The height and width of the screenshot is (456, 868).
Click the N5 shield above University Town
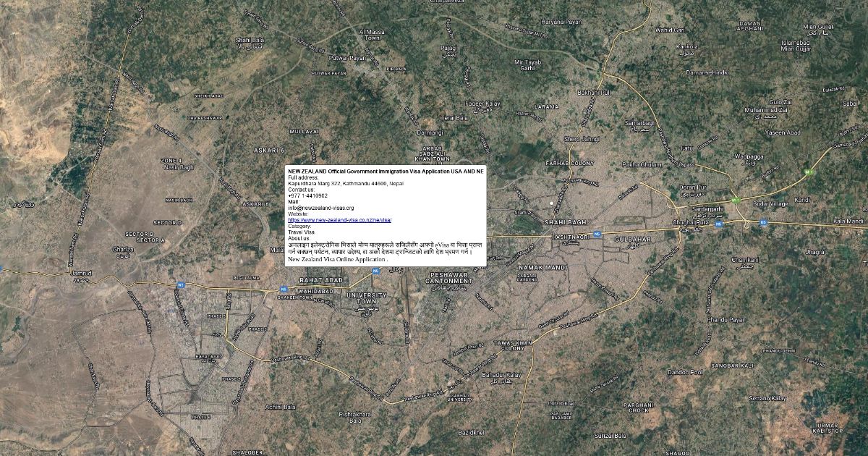click(x=375, y=271)
